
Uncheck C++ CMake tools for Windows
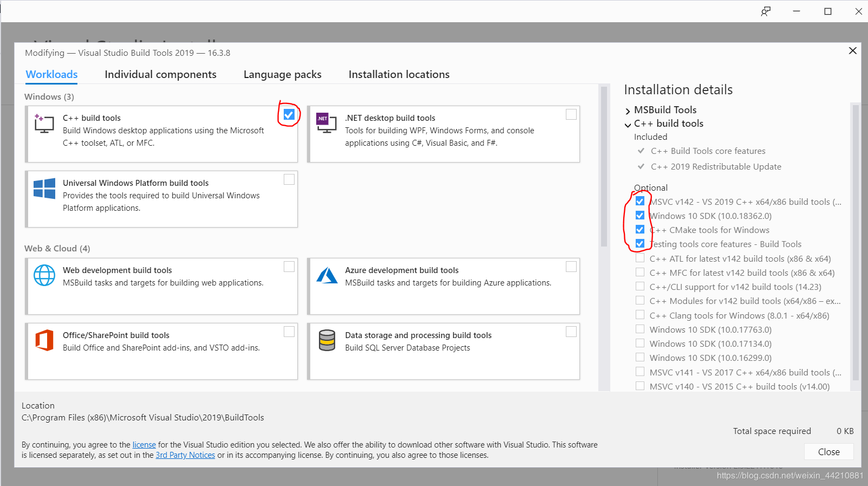coord(640,229)
